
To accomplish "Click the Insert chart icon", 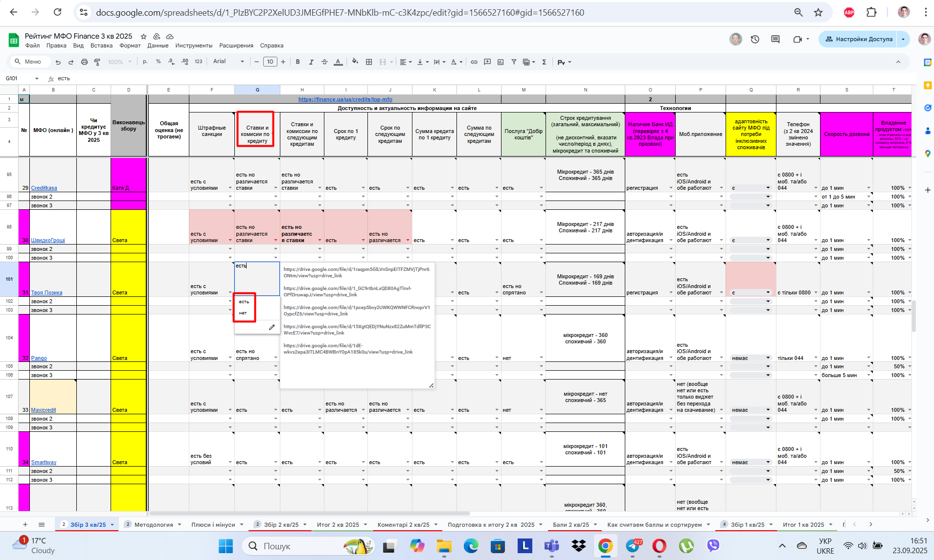I will click(501, 62).
